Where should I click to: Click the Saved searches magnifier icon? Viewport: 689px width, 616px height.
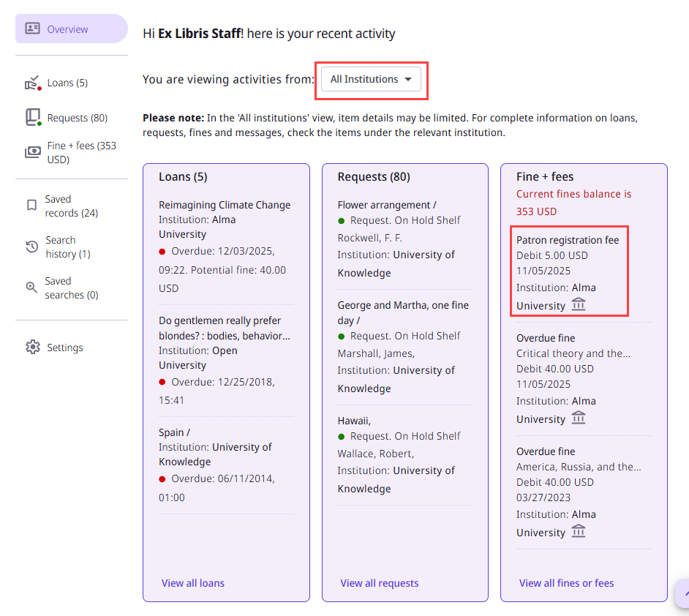31,288
